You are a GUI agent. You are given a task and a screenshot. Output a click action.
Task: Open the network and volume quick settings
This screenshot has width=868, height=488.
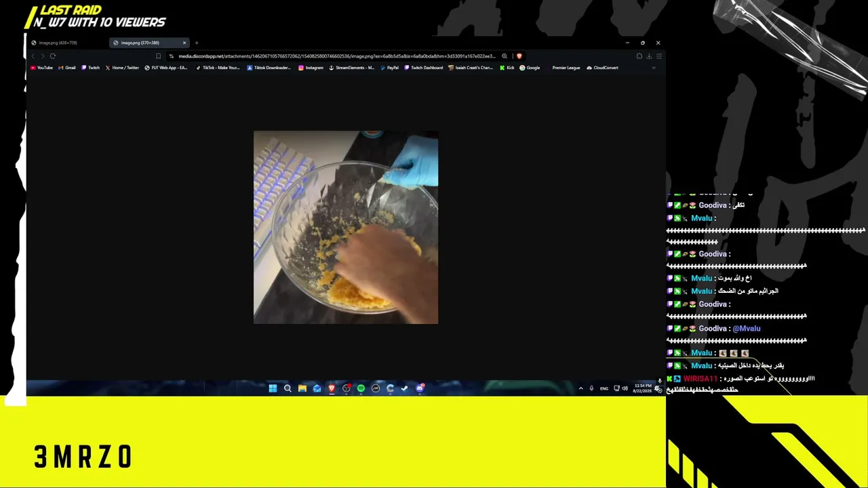tap(620, 388)
